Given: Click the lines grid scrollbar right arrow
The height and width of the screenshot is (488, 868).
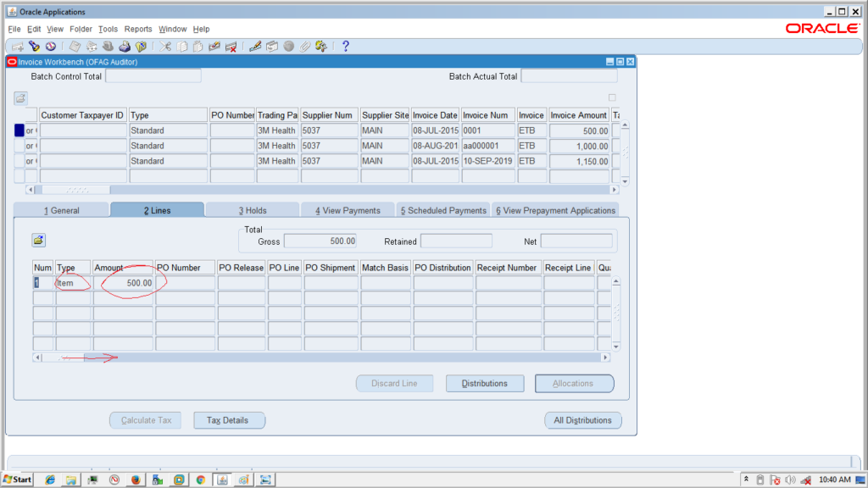Looking at the screenshot, I should [605, 358].
